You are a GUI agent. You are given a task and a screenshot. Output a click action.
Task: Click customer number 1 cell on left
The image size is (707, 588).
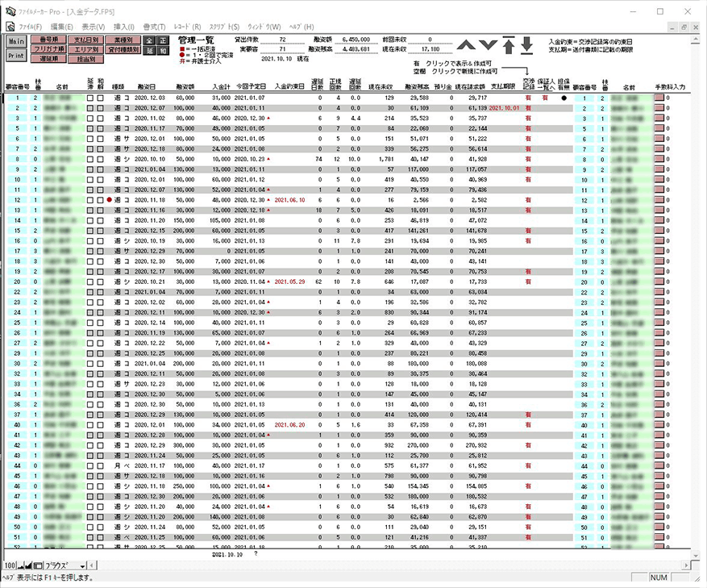tap(17, 98)
